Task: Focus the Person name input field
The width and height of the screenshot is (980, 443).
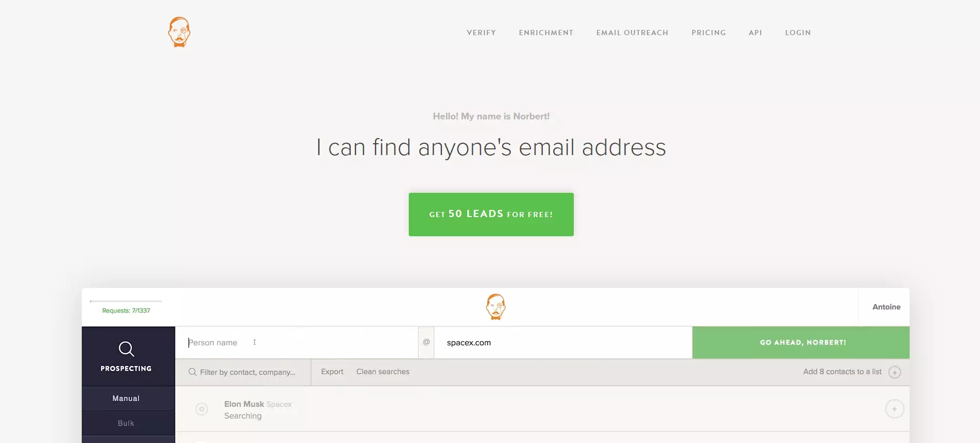Action: click(x=296, y=342)
